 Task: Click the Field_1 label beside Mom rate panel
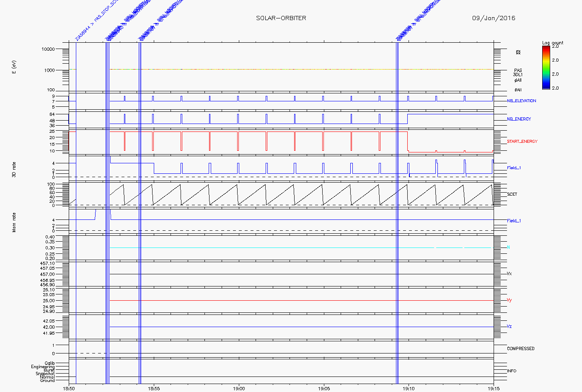click(x=514, y=221)
